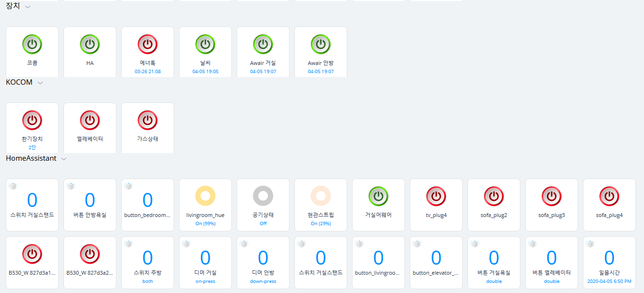The image size is (644, 293).
Task: Click the cube icon on 스위치 주방 card
Action: click(128, 244)
